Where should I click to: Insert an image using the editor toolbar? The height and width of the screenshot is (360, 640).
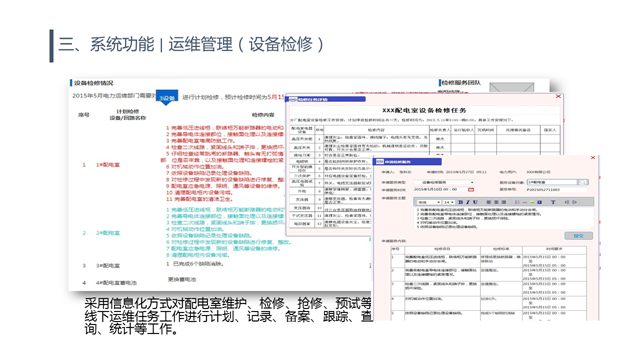point(532,202)
